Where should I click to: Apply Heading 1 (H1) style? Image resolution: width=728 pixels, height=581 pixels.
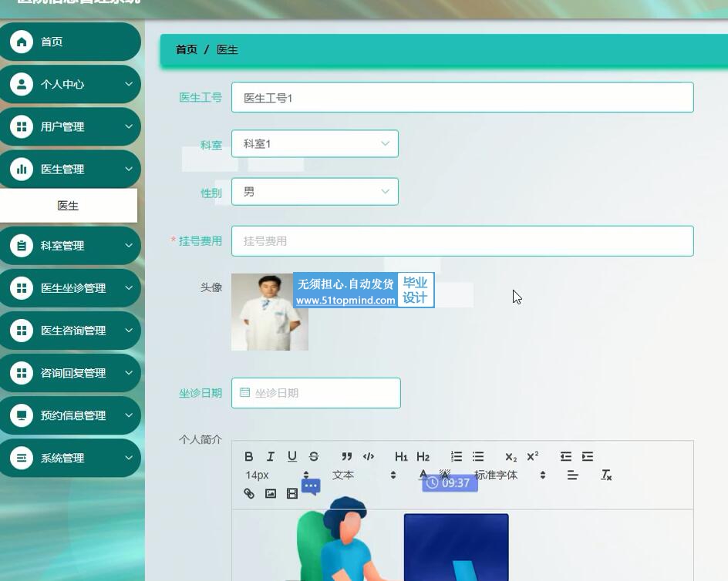(x=401, y=457)
